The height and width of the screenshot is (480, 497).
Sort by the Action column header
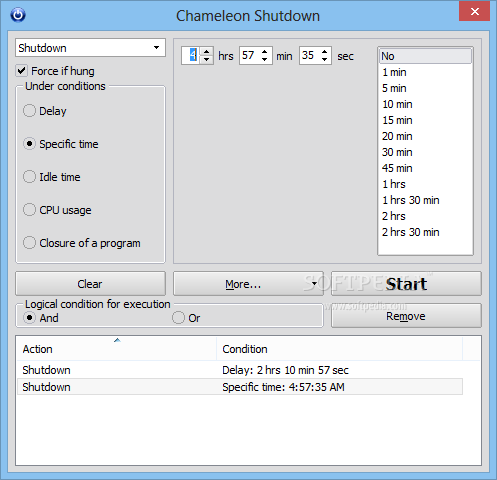(x=116, y=349)
